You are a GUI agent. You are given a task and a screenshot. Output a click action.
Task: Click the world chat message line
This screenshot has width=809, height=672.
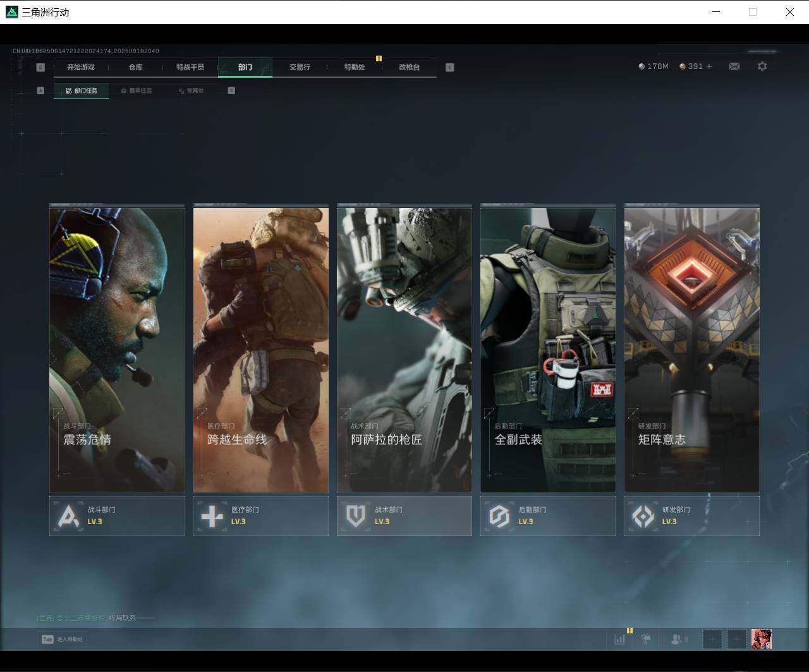click(96, 618)
